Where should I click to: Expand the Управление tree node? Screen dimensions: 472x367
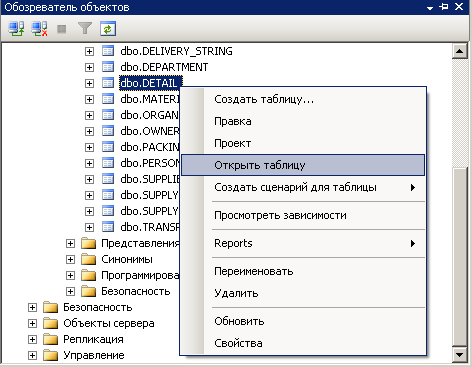click(32, 355)
